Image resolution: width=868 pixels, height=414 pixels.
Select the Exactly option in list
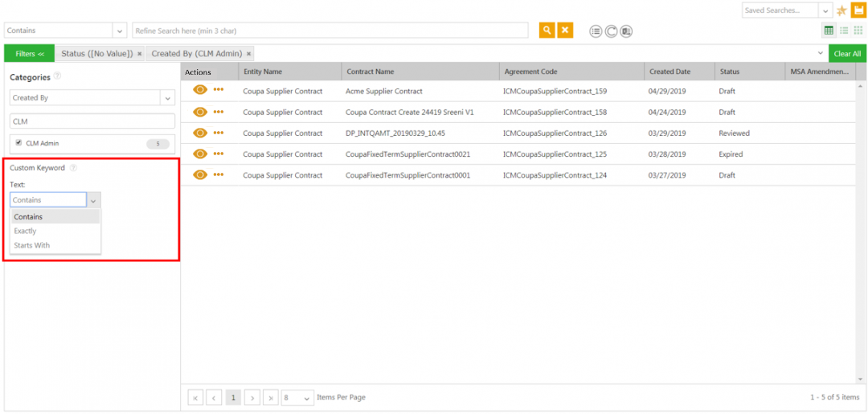point(26,232)
